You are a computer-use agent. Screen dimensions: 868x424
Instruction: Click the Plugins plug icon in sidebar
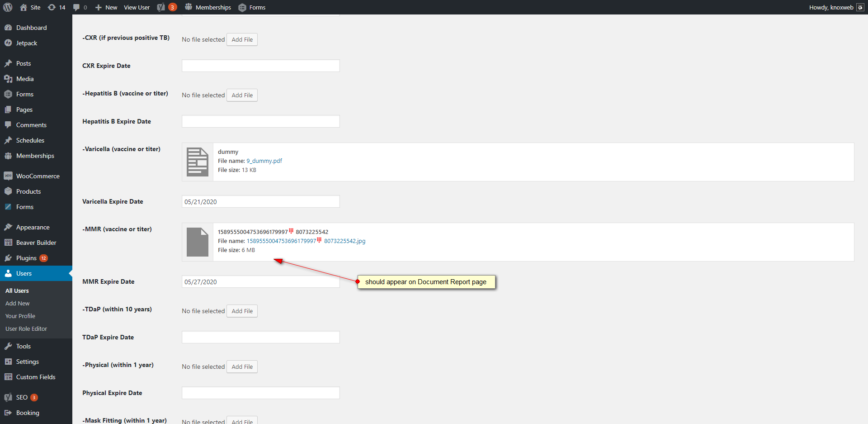coord(8,258)
